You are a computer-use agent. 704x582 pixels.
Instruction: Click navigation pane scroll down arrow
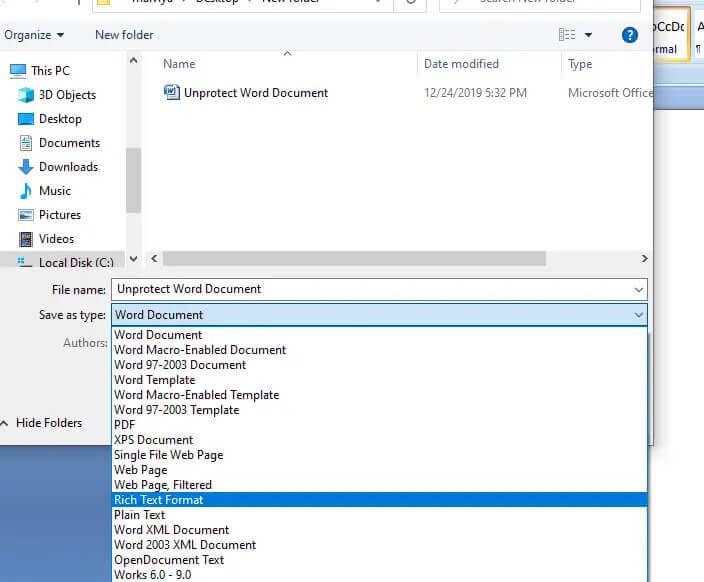coord(133,259)
